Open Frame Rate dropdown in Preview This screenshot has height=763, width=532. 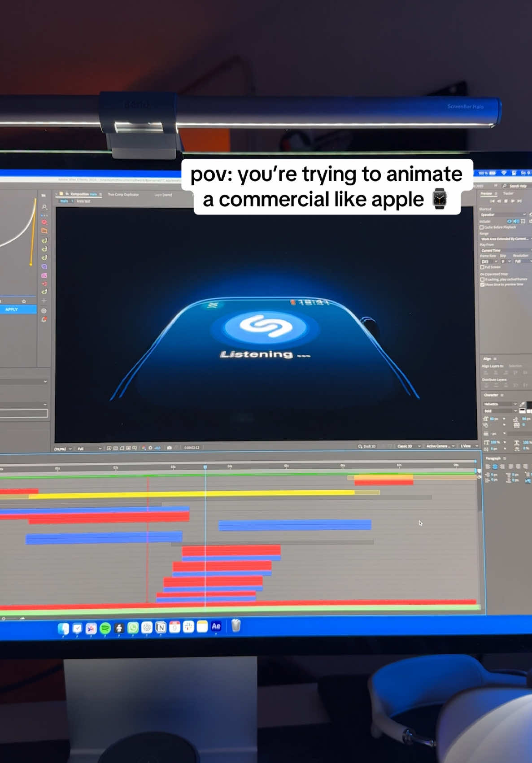(490, 262)
